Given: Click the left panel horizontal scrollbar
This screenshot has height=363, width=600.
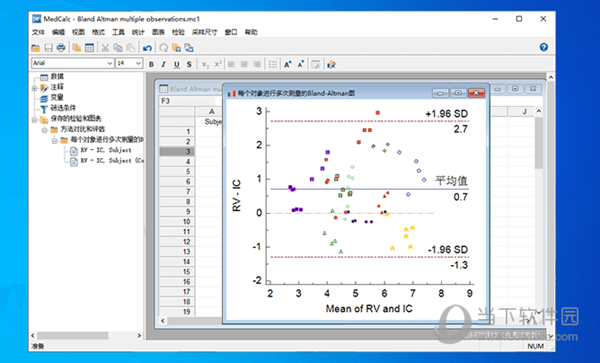Looking at the screenshot, I should [86, 335].
